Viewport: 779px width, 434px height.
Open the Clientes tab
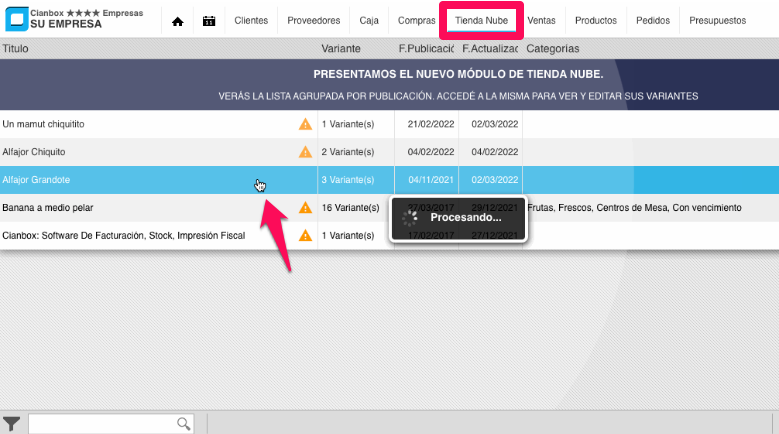point(251,20)
